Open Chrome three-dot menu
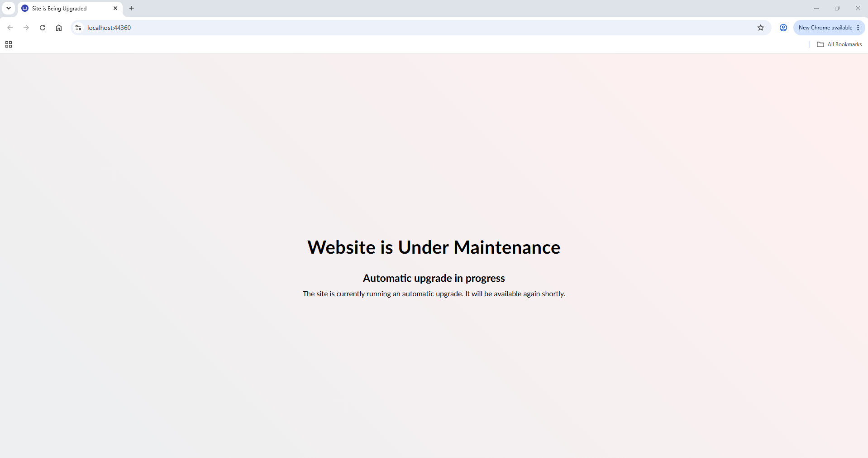 tap(858, 28)
